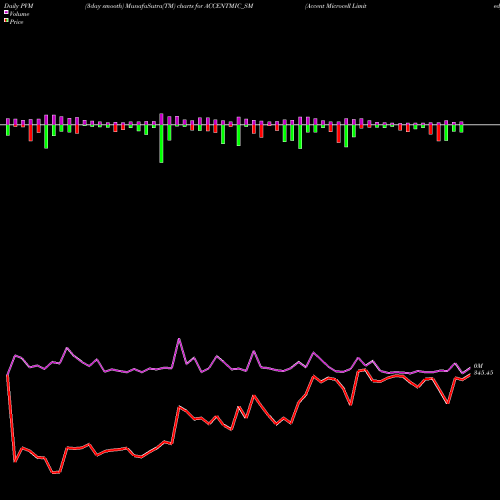Click the "Daily PVM" heading text
The width and height of the screenshot is (500, 500).
pos(19,6)
